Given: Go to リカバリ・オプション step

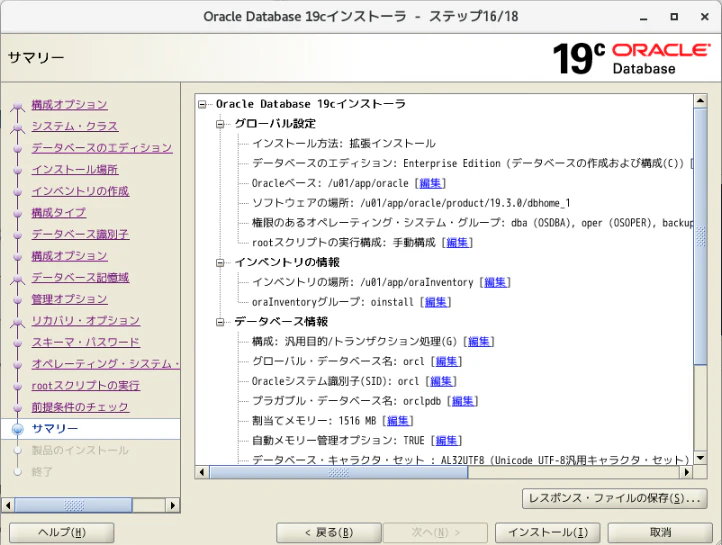Looking at the screenshot, I should pyautogui.click(x=86, y=321).
